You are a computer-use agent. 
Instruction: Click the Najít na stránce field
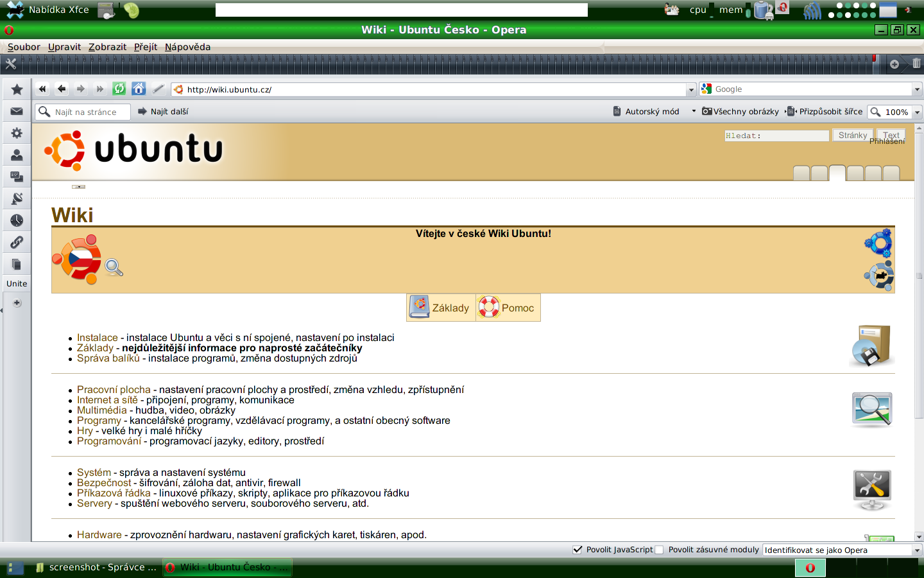(83, 112)
